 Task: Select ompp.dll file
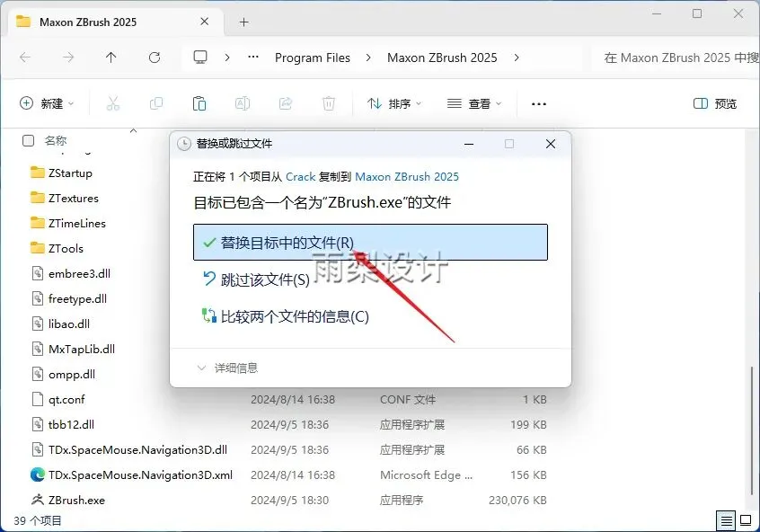pos(63,375)
